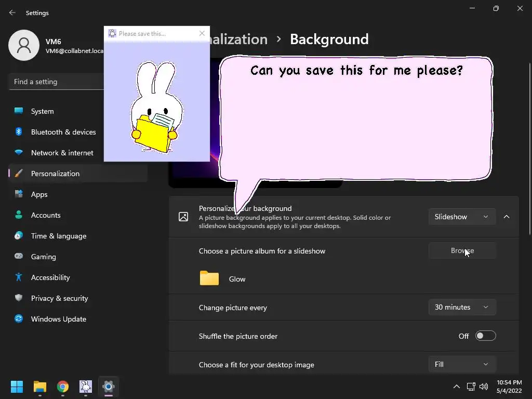
Task: Click the Personalization paintbrush icon
Action: click(x=19, y=174)
